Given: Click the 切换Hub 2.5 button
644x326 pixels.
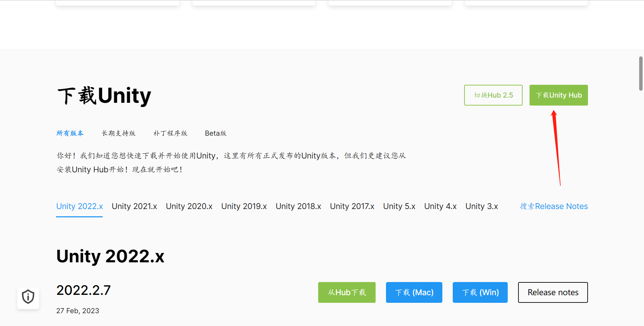Looking at the screenshot, I should [493, 95].
